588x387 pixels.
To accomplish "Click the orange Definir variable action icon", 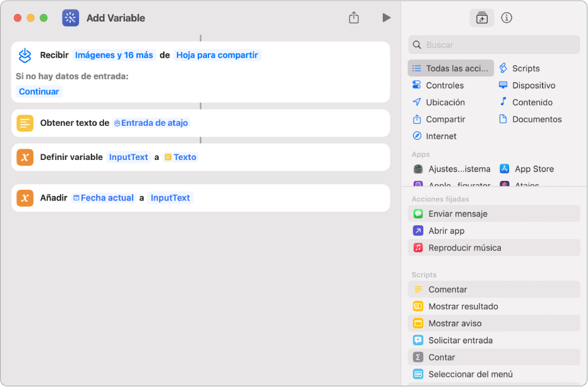I will pos(25,157).
